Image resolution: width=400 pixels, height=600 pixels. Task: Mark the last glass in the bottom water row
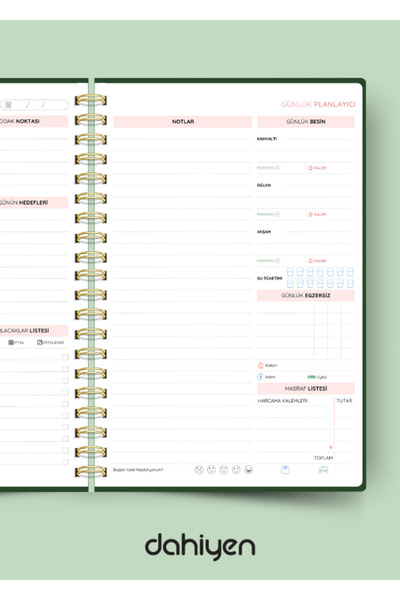click(x=350, y=284)
